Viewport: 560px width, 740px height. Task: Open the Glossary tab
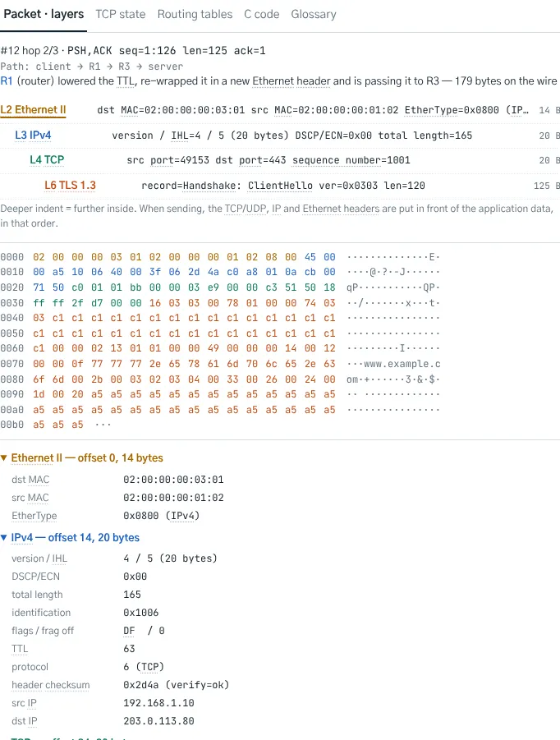click(x=314, y=14)
